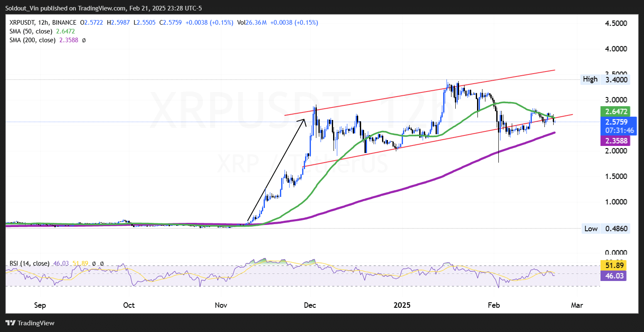Select the 'RSI (14, close)' legend label
The height and width of the screenshot is (332, 644).
(x=29, y=264)
